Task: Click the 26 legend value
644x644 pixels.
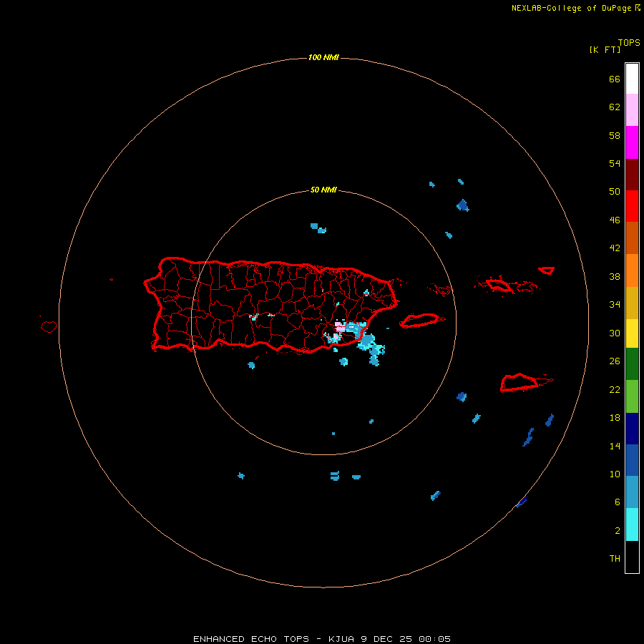Action: click(x=615, y=361)
